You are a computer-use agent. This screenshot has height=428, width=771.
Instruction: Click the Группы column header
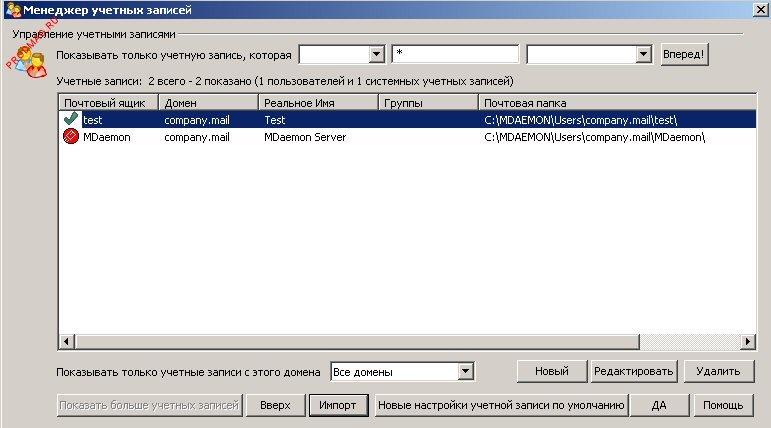pyautogui.click(x=427, y=103)
